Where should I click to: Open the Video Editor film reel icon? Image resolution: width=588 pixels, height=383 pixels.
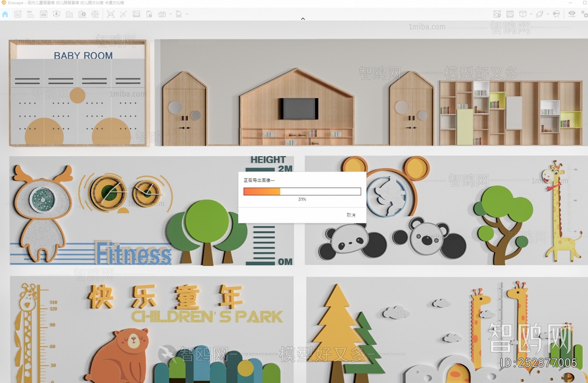click(95, 14)
